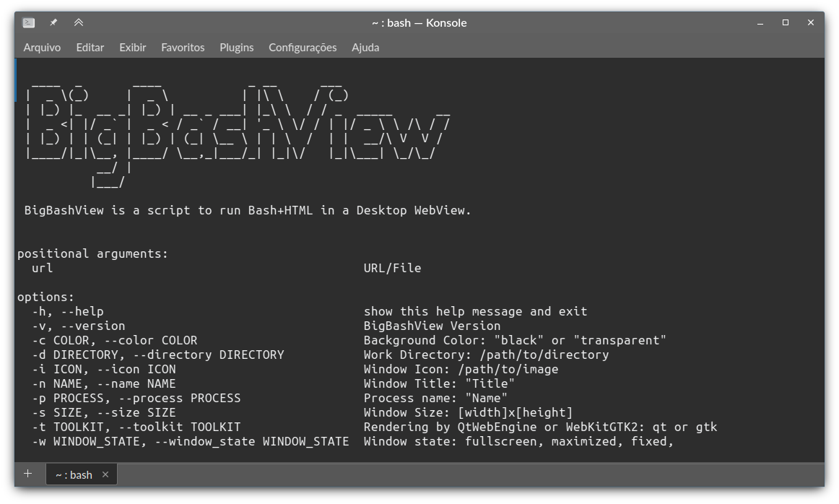Open the Configurações menu
839x504 pixels.
click(x=303, y=47)
